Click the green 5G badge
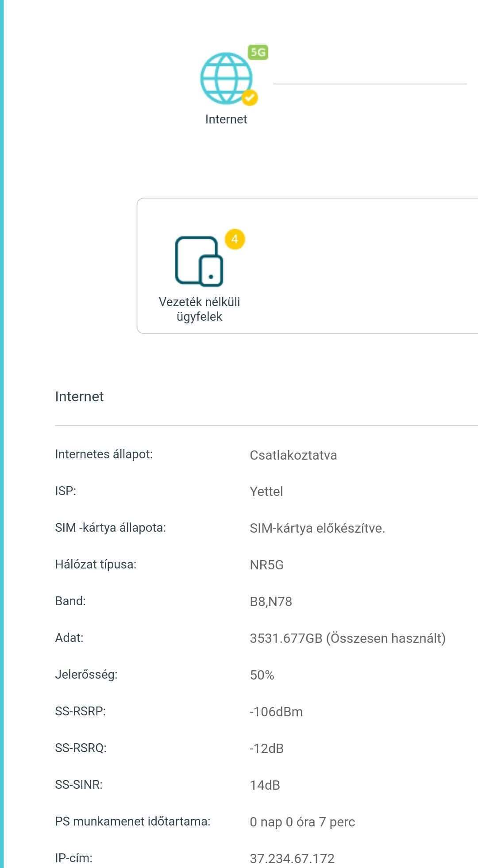The width and height of the screenshot is (478, 868). [x=258, y=53]
